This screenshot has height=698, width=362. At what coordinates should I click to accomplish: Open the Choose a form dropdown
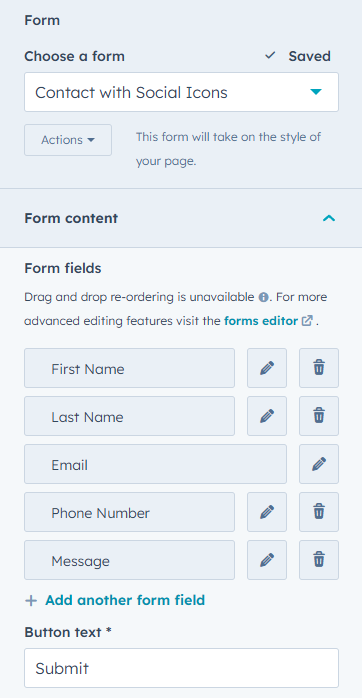point(181,92)
